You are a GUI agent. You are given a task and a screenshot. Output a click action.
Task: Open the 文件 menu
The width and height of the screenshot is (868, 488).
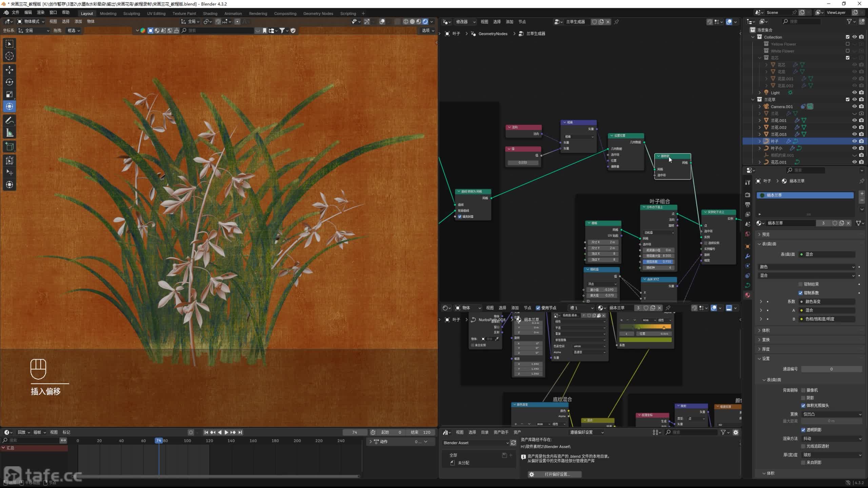point(16,13)
